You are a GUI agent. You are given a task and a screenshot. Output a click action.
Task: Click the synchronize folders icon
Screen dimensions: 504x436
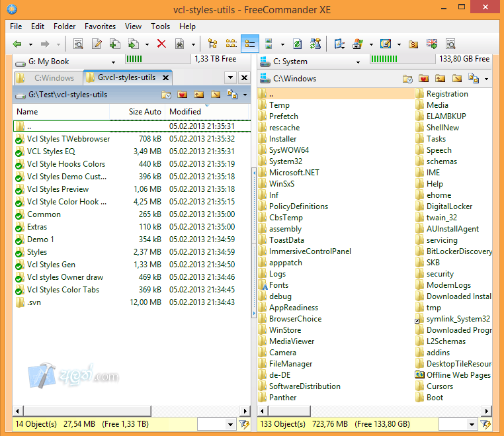pos(315,44)
